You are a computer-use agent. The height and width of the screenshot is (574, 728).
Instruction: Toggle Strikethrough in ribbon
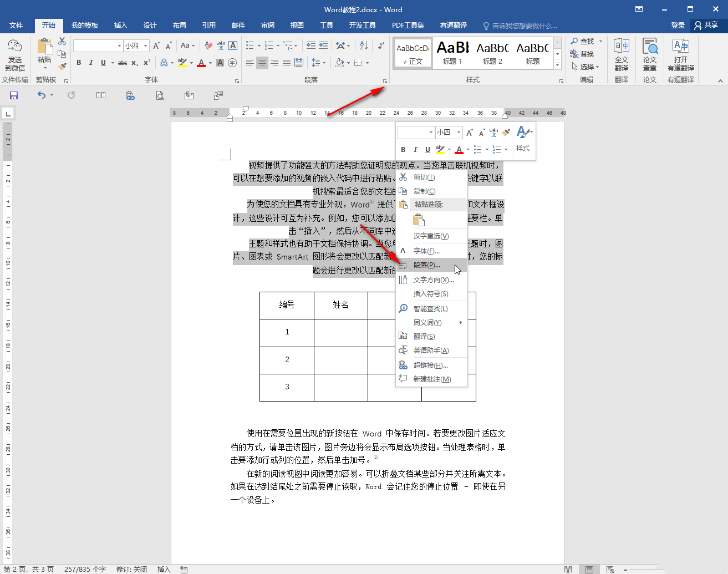123,63
